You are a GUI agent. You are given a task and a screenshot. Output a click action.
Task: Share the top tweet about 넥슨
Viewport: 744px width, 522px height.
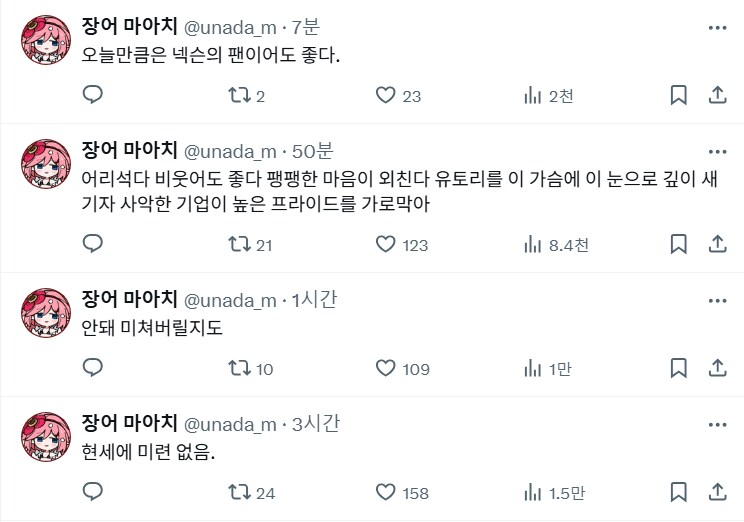[716, 95]
